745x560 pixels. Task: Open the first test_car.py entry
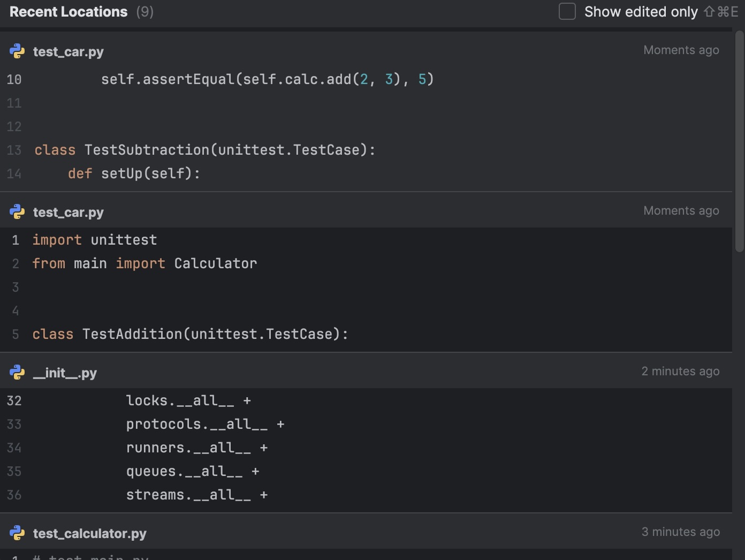(69, 51)
